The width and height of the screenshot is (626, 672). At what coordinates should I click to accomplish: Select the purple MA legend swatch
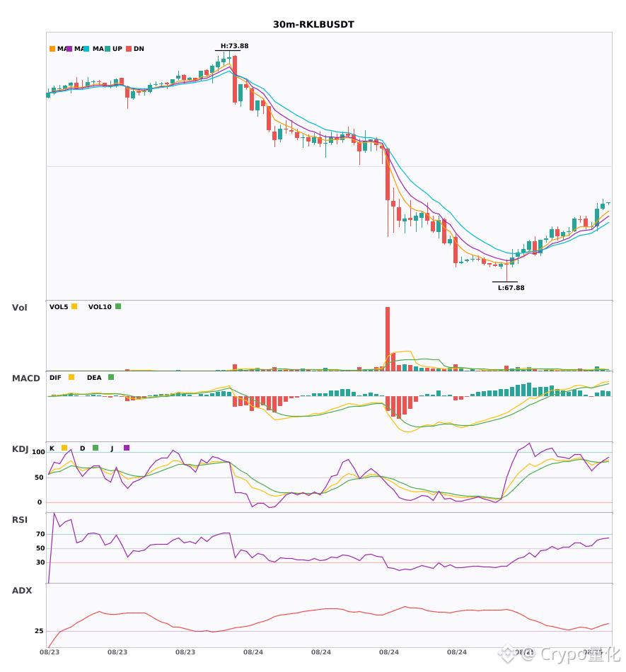point(69,49)
